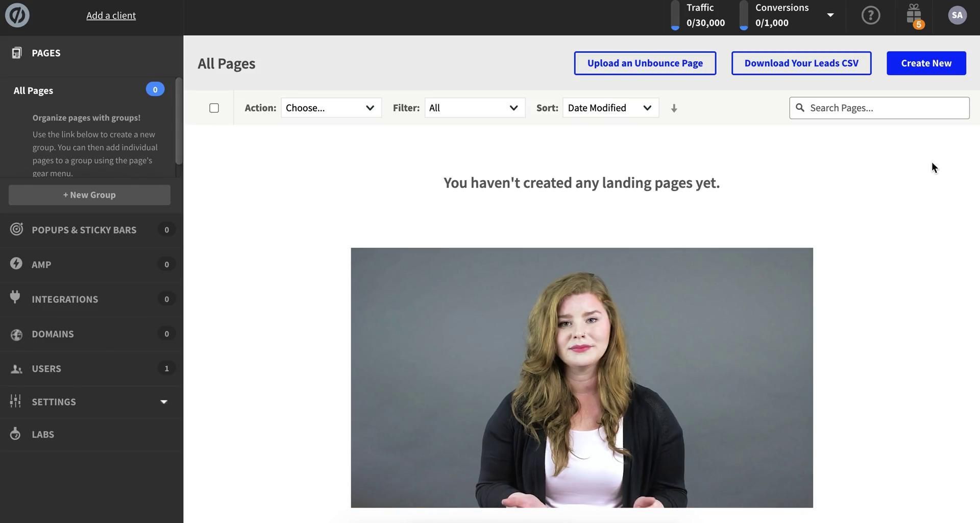Click the Unbounce logo icon

[17, 15]
